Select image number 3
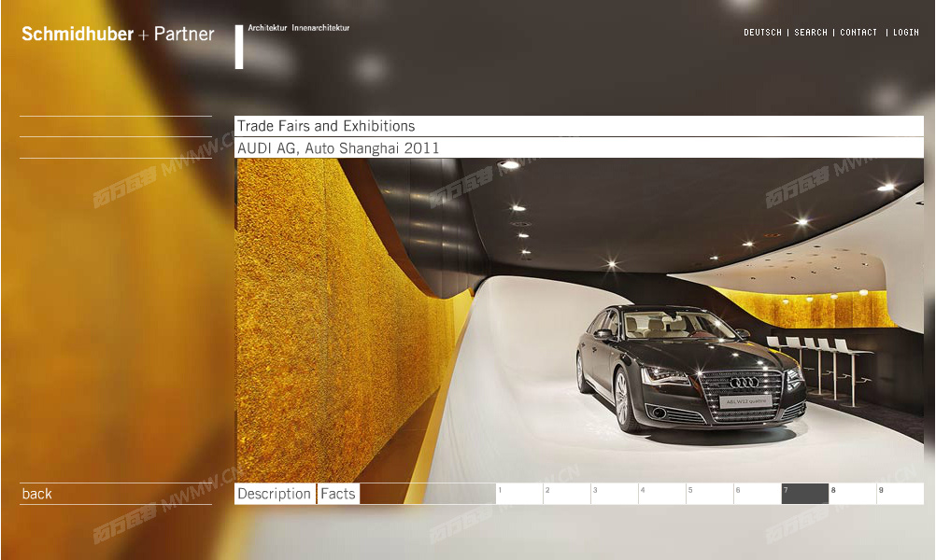The height and width of the screenshot is (560, 936). (615, 494)
